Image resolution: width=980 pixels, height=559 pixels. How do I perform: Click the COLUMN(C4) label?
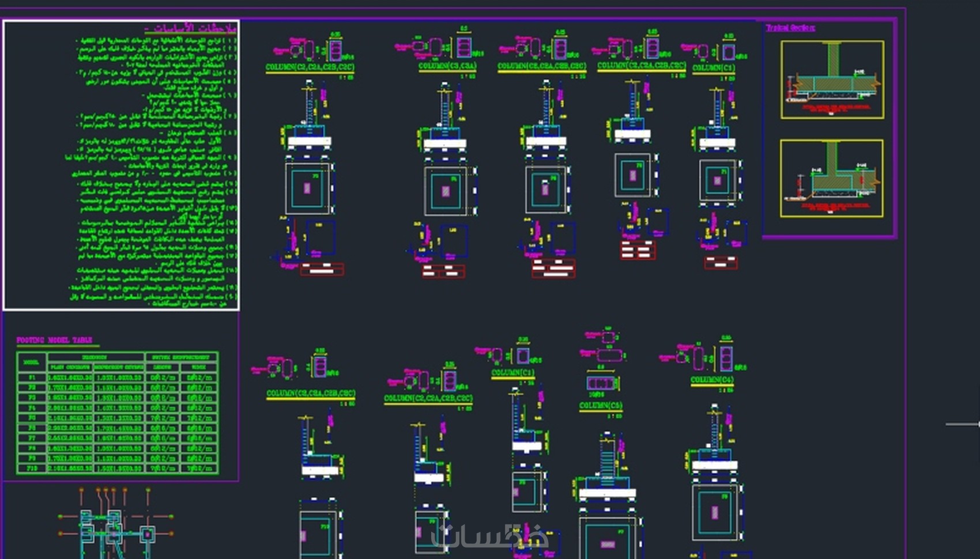click(x=712, y=380)
